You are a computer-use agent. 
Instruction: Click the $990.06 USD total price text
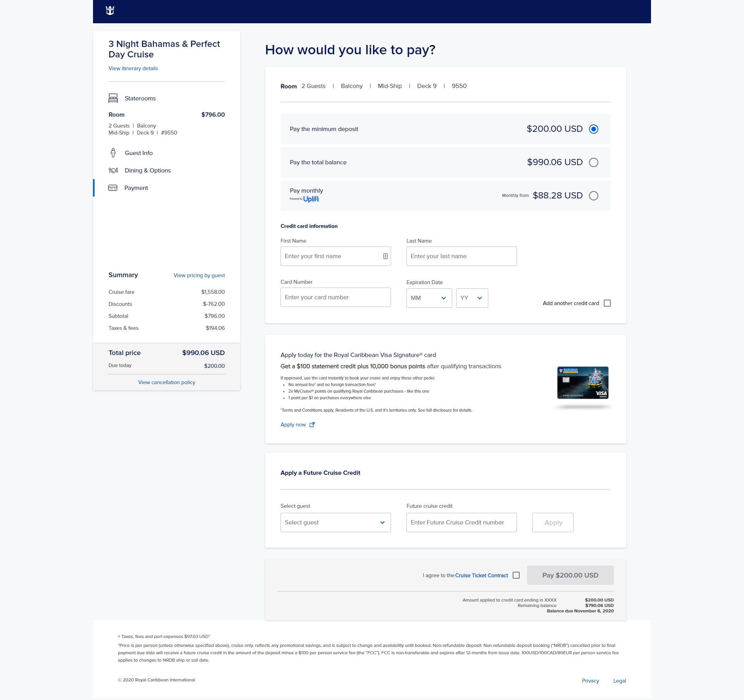(203, 353)
